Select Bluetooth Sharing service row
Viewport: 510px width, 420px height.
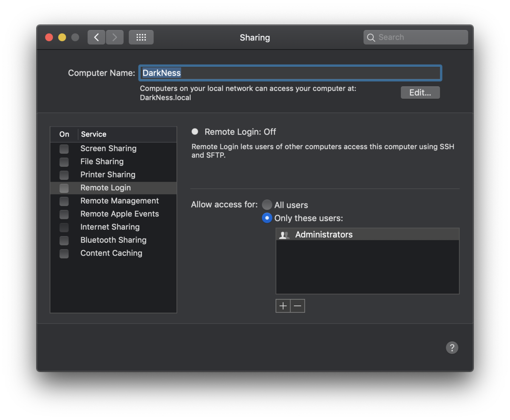(x=113, y=241)
